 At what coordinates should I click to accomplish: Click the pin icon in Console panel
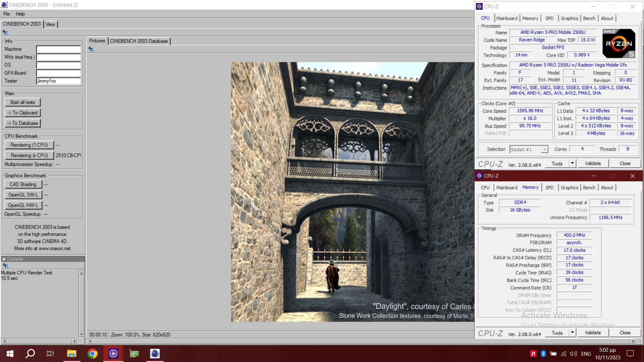[5, 265]
